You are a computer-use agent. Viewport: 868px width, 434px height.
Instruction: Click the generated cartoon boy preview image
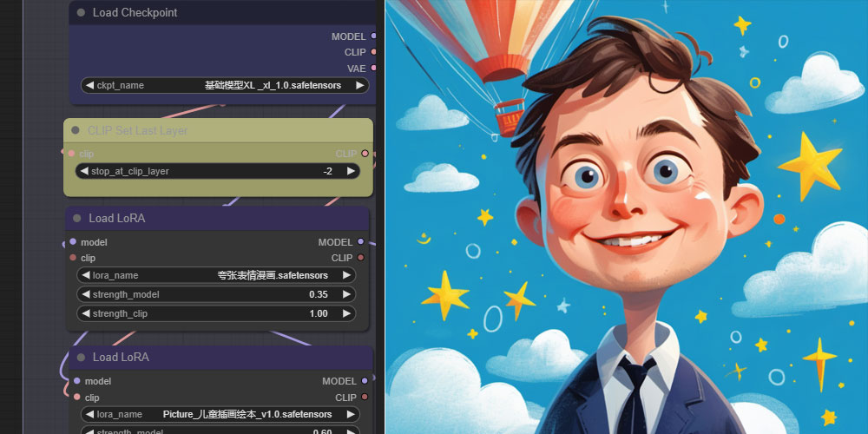click(627, 217)
